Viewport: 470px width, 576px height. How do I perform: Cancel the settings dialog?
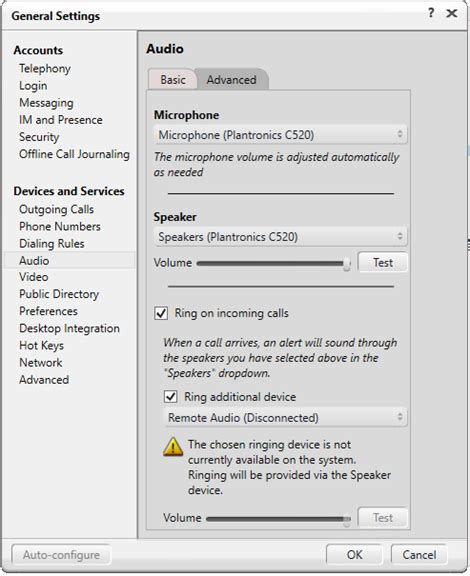click(419, 554)
